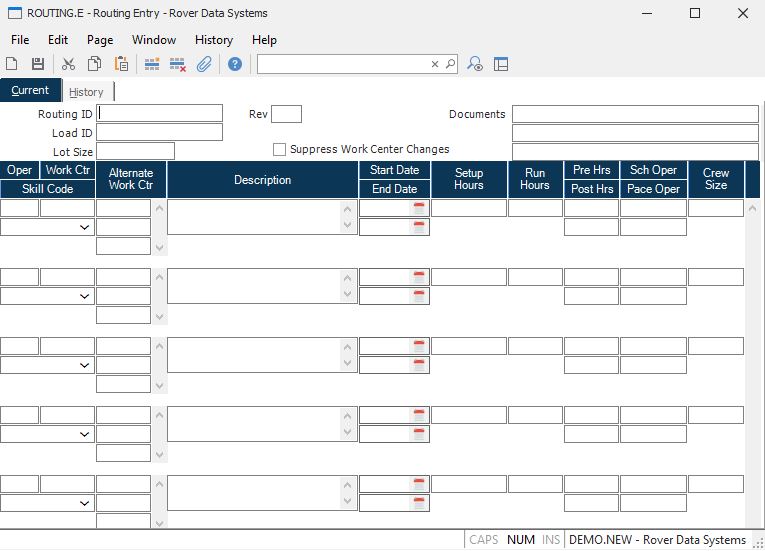765x551 pixels.
Task: Click the Crew Size column header
Action: [716, 180]
